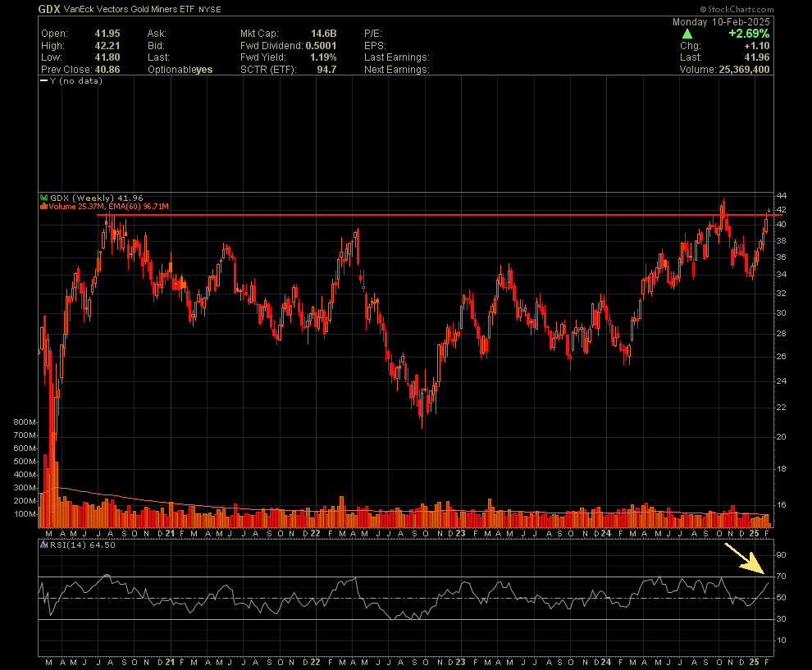This screenshot has width=812, height=670.
Task: Click the 44 price axis label
Action: point(781,196)
